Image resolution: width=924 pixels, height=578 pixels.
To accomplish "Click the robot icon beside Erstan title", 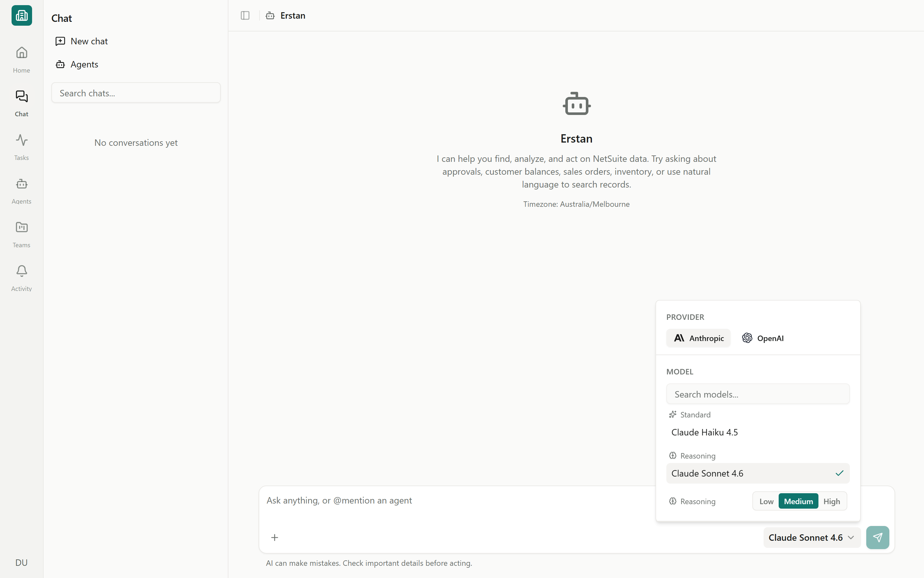I will coord(270,15).
